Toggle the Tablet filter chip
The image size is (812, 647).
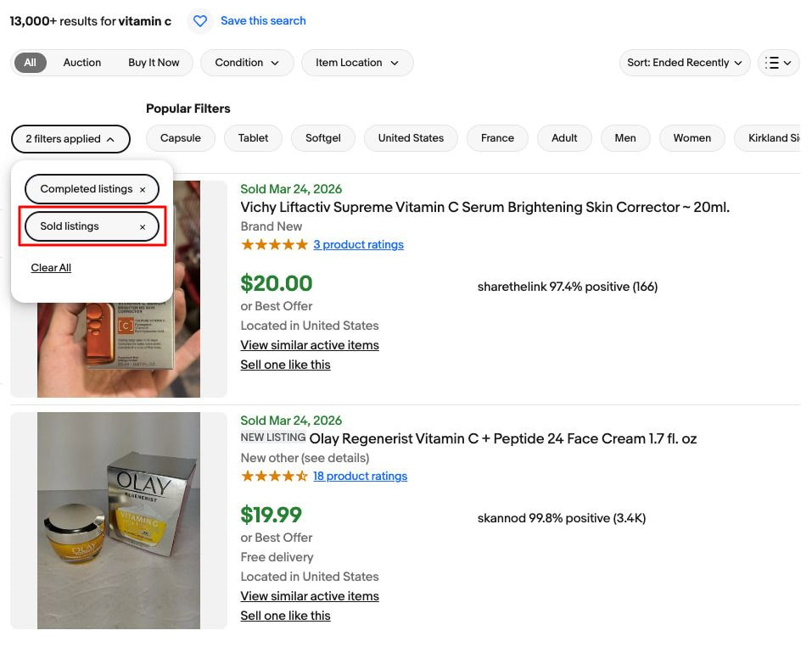pyautogui.click(x=253, y=138)
